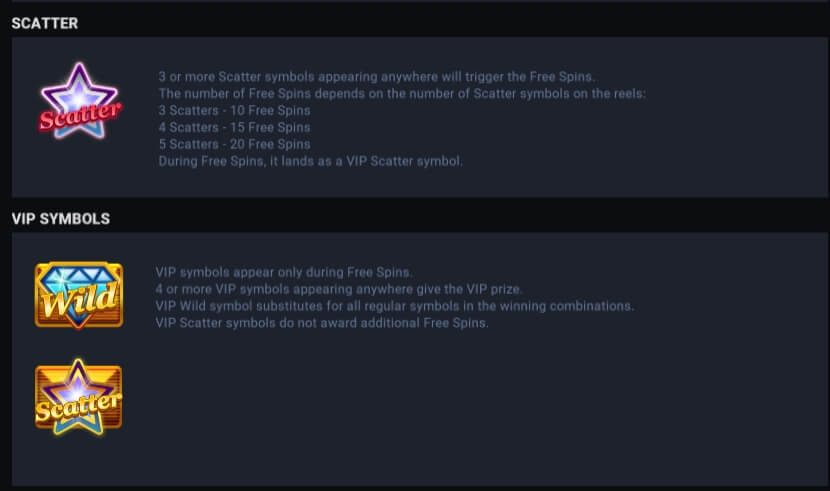
Task: Click the purple star Scatter symbol icon
Action: (79, 101)
